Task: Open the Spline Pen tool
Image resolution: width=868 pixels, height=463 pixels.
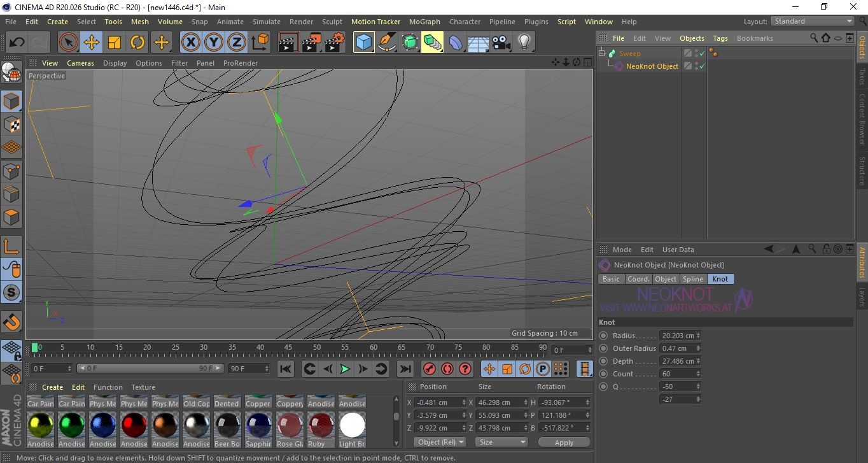Action: click(x=387, y=43)
